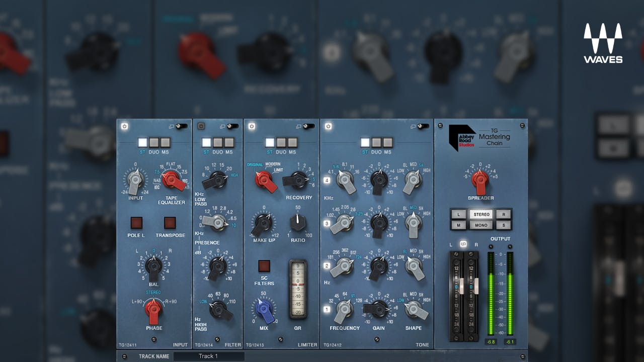This screenshot has height=362, width=644.
Task: Toggle Tone band 3 button
Action: pos(327,223)
